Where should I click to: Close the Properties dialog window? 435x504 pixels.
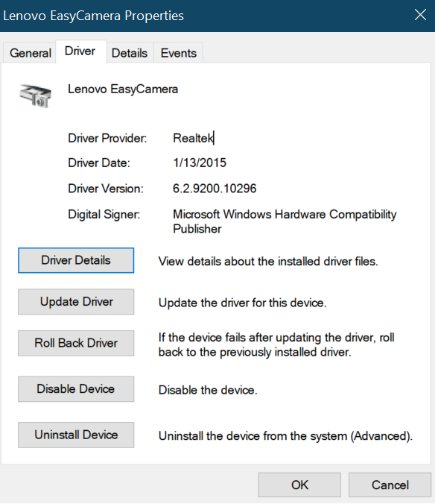click(x=420, y=15)
